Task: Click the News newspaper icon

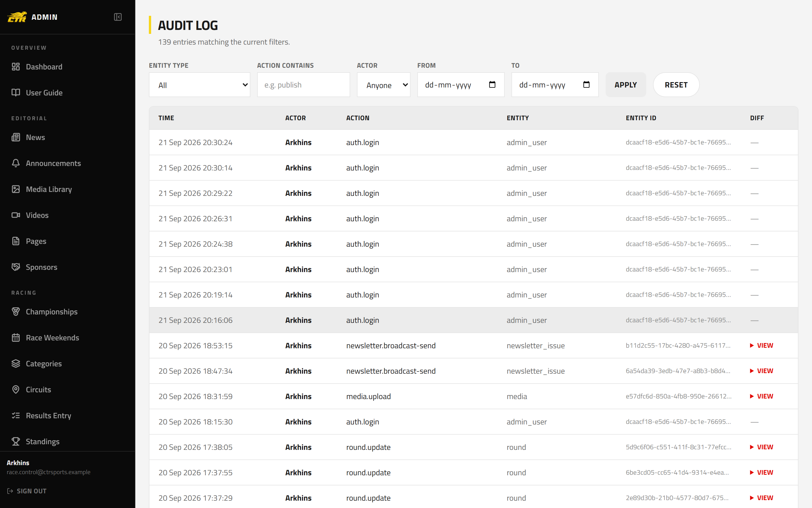Action: point(16,137)
